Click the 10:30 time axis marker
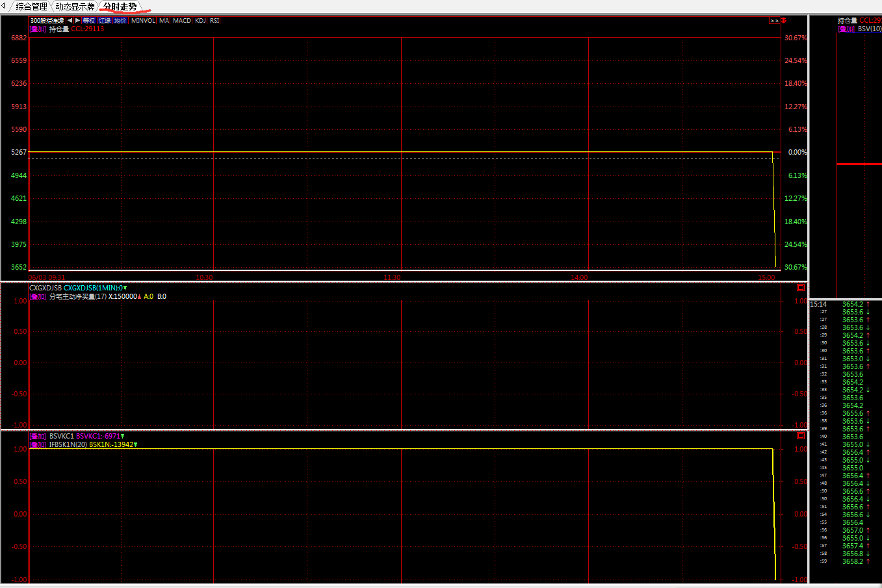Screen dimensions: 882x588 click(204, 277)
